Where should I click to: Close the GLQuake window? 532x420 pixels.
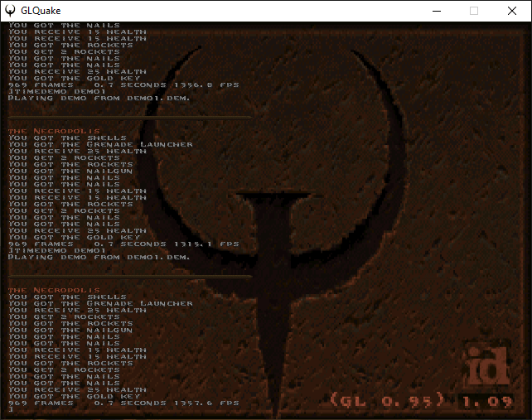pyautogui.click(x=511, y=11)
